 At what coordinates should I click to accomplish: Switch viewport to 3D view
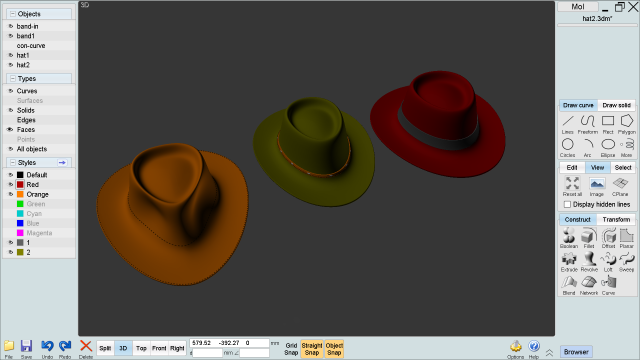click(x=123, y=348)
